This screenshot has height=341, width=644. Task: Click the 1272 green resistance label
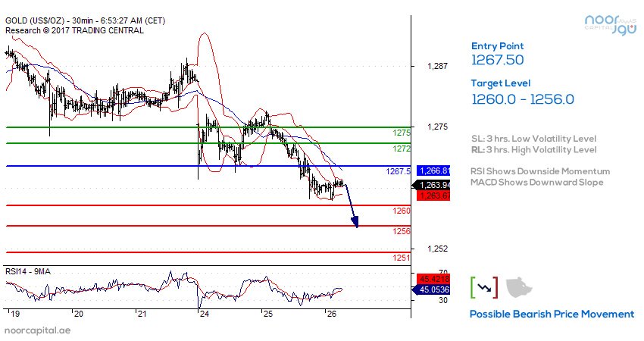click(x=402, y=149)
